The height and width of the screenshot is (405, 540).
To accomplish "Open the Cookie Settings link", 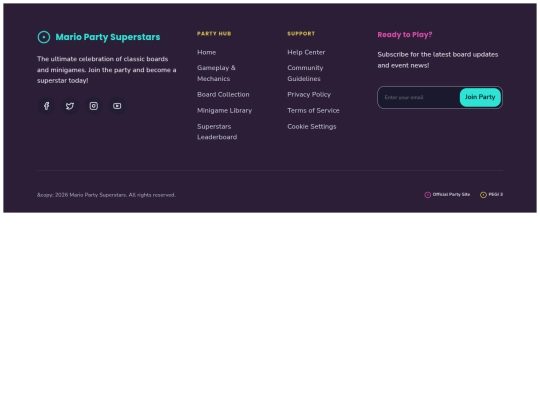I will pyautogui.click(x=312, y=127).
